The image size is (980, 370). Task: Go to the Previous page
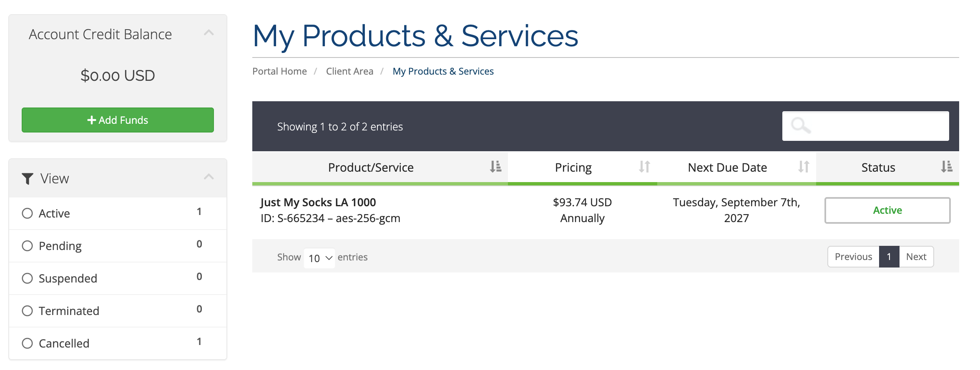(x=853, y=257)
